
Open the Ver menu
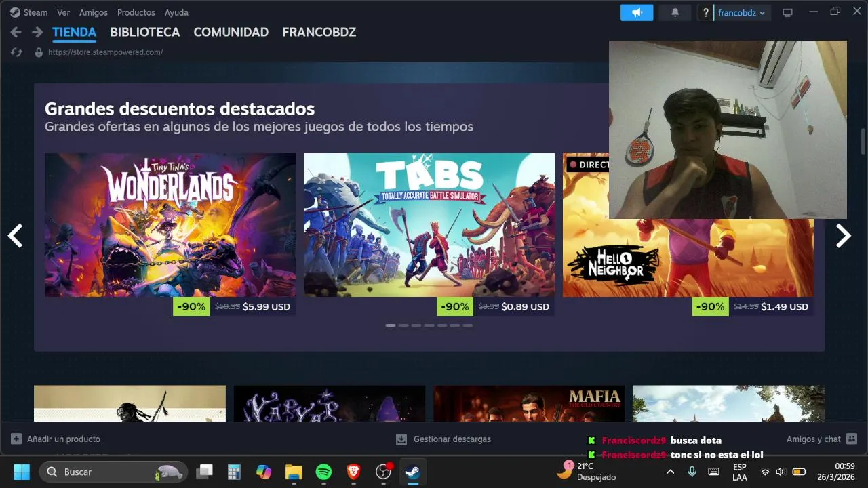point(63,12)
